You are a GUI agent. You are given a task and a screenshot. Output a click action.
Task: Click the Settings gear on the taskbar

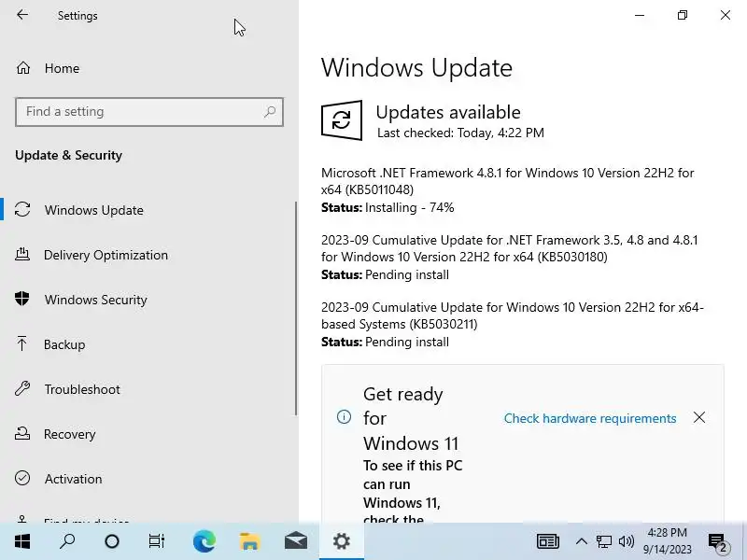342,541
